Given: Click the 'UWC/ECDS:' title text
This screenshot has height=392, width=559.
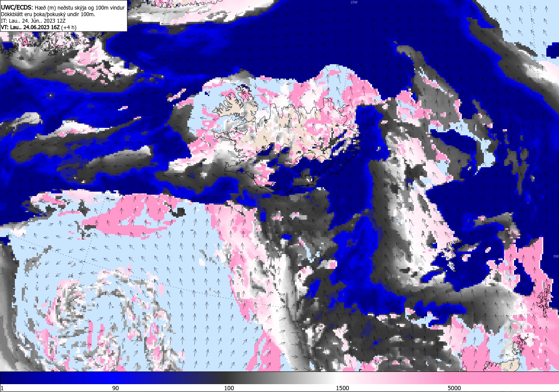Looking at the screenshot, I should point(17,7).
